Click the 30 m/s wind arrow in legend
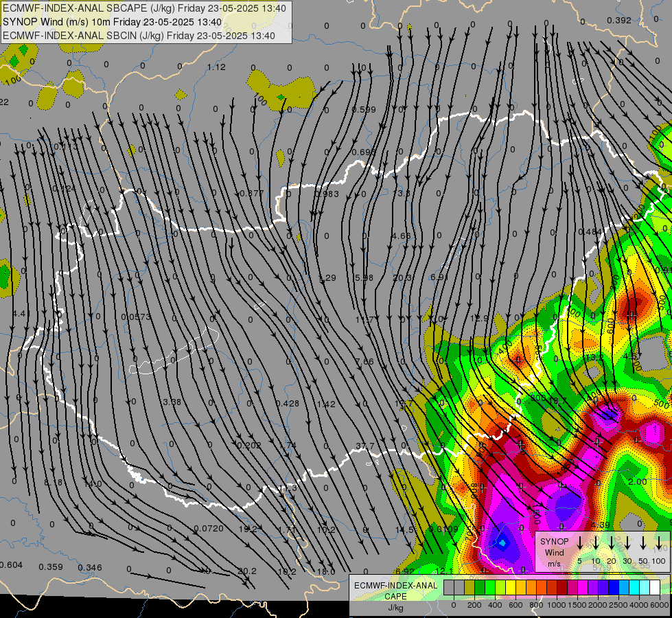 627,542
